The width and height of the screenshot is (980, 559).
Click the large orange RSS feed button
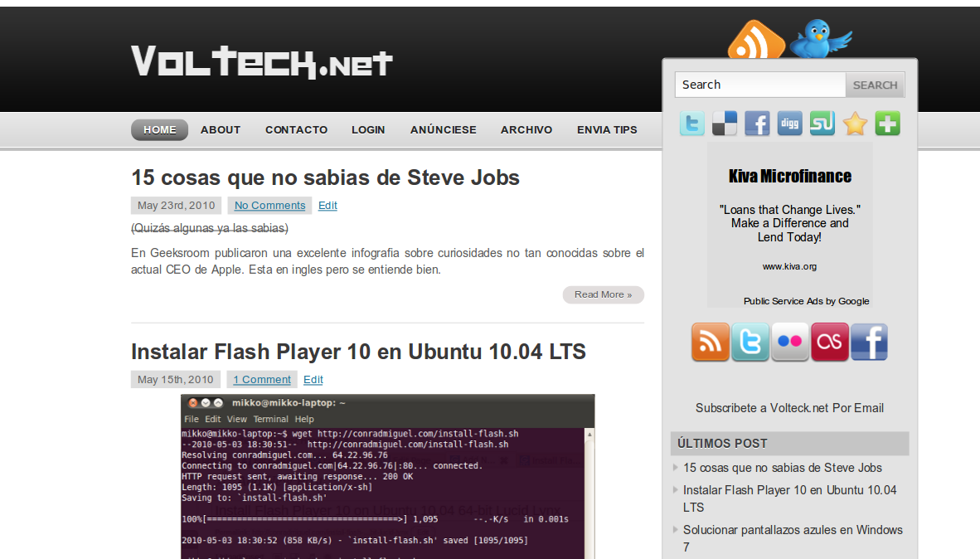pos(710,342)
